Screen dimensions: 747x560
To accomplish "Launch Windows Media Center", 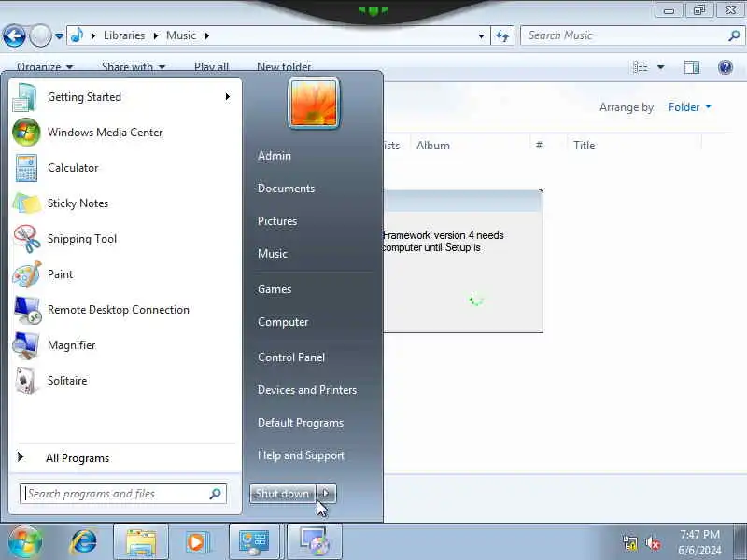I will point(123,133).
